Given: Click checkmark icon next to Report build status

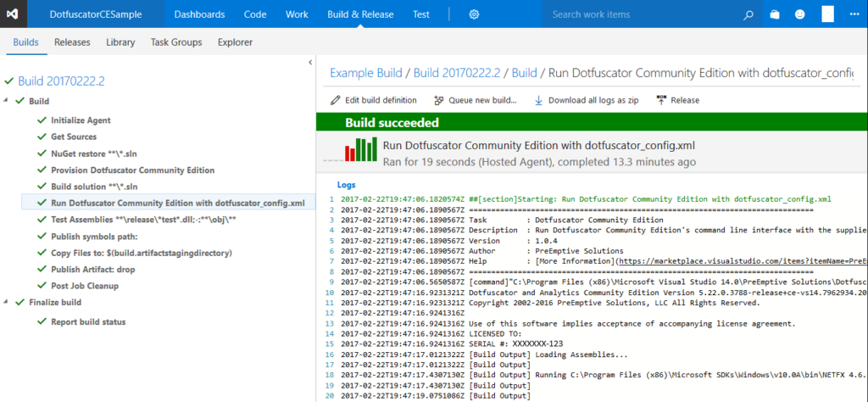Looking at the screenshot, I should point(42,322).
